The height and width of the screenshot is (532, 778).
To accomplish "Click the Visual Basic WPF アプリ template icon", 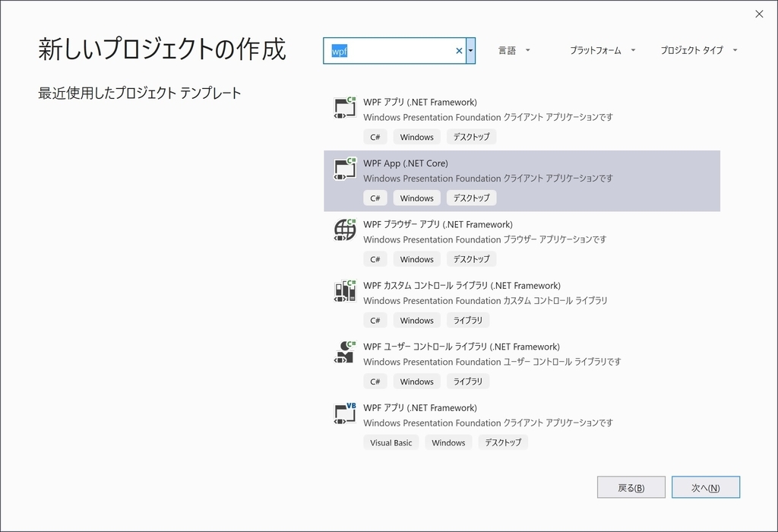I will click(x=345, y=413).
